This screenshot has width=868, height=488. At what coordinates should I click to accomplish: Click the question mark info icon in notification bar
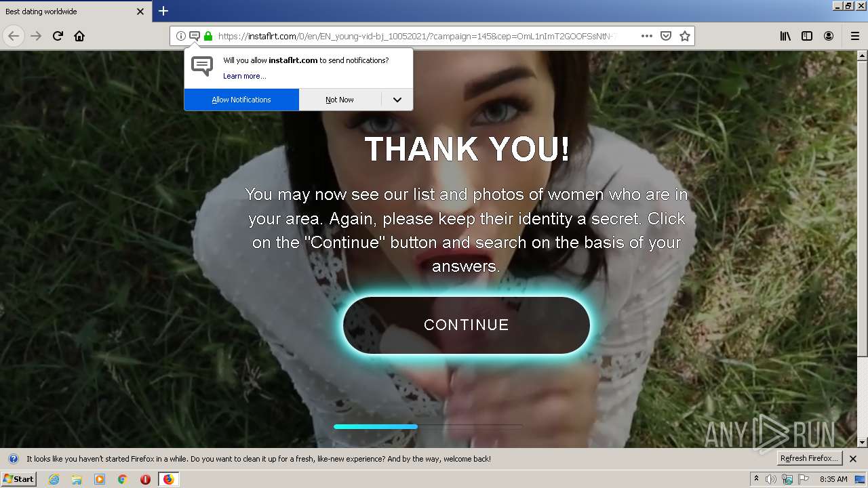13,459
